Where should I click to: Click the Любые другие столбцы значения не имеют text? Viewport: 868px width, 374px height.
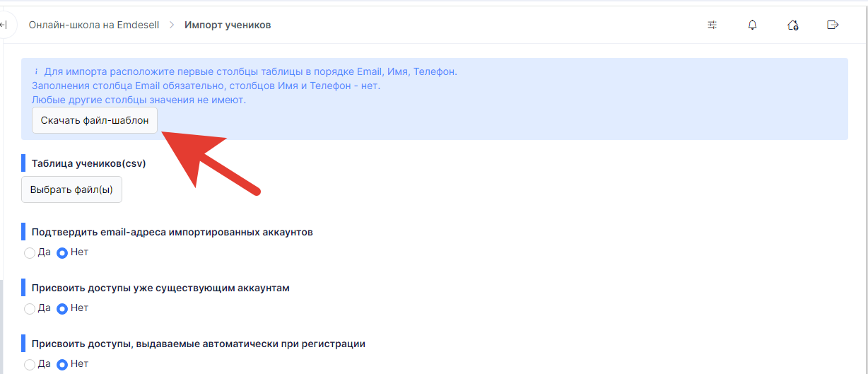coord(139,100)
